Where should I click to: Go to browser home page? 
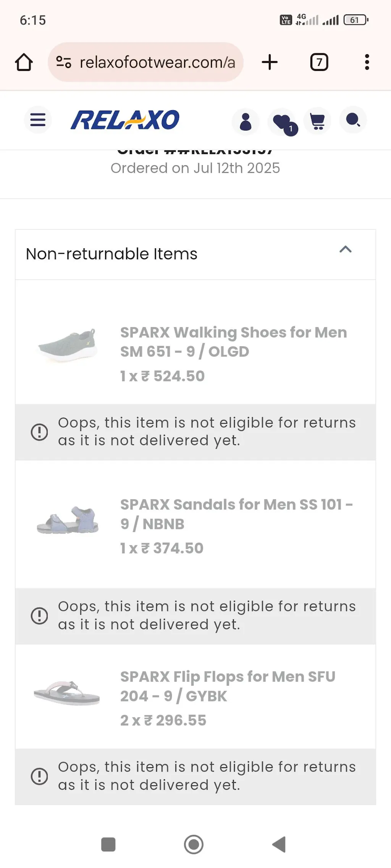(24, 62)
